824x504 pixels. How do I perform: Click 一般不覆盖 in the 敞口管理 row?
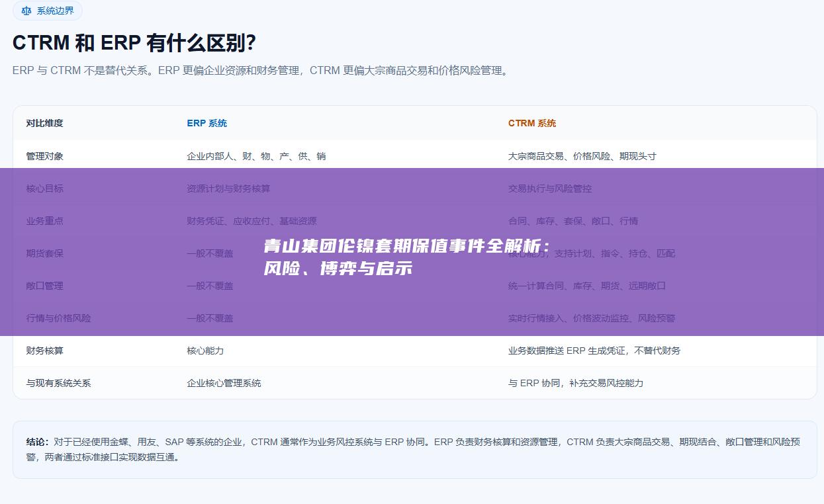tap(210, 286)
